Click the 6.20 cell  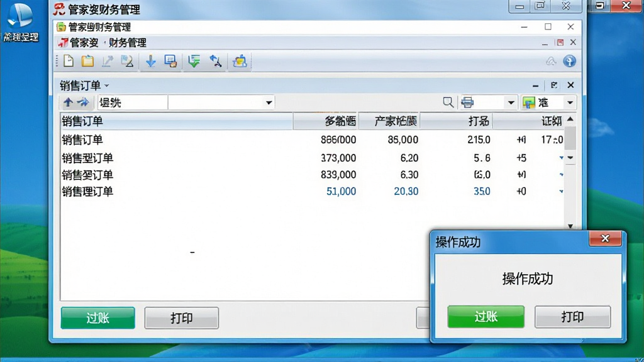pyautogui.click(x=409, y=158)
